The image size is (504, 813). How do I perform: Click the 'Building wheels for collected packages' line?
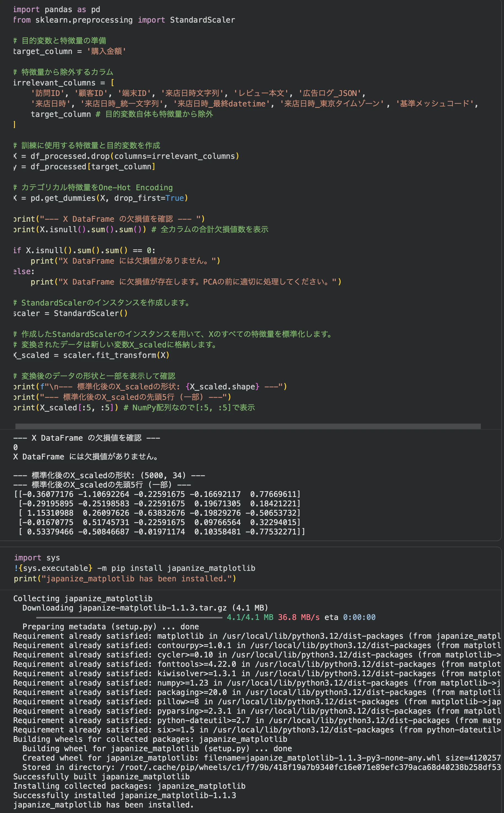click(150, 739)
